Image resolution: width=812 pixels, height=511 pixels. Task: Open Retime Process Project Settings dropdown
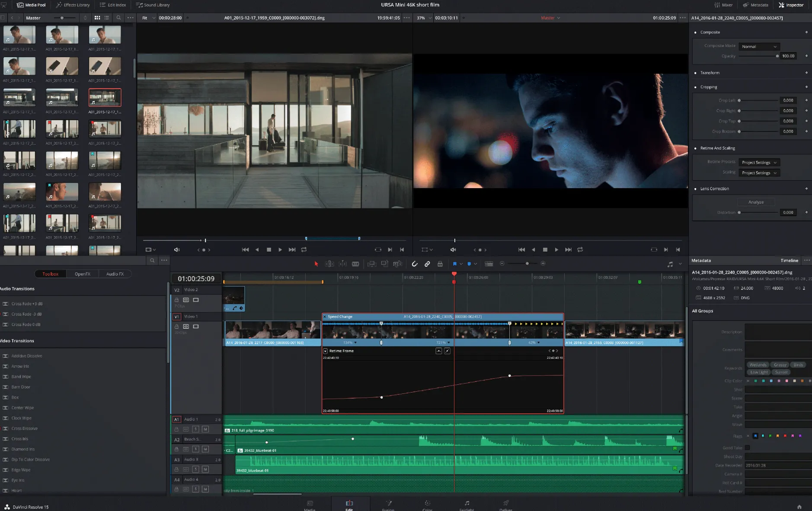[x=759, y=162]
